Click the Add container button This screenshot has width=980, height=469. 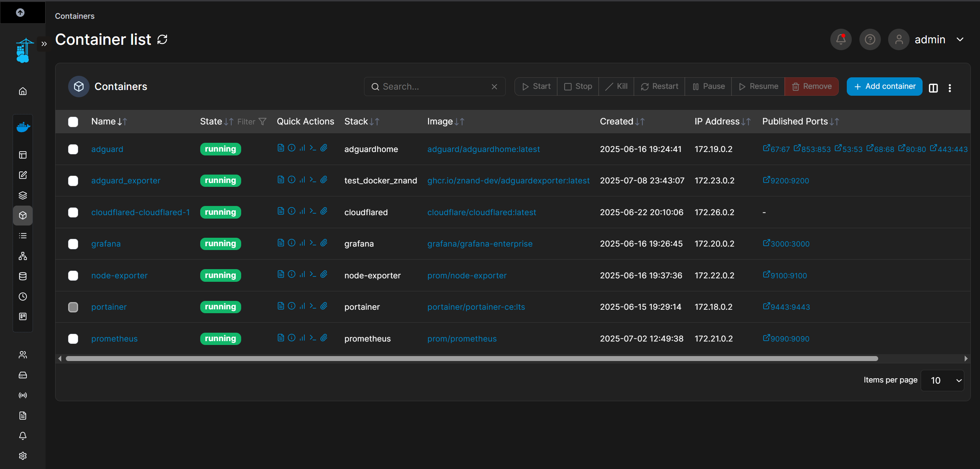coord(884,87)
